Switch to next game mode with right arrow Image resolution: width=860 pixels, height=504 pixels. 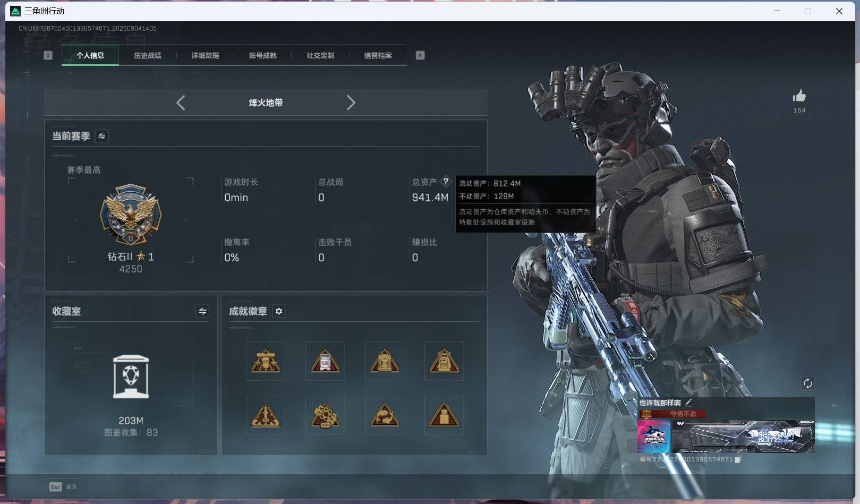[x=351, y=102]
